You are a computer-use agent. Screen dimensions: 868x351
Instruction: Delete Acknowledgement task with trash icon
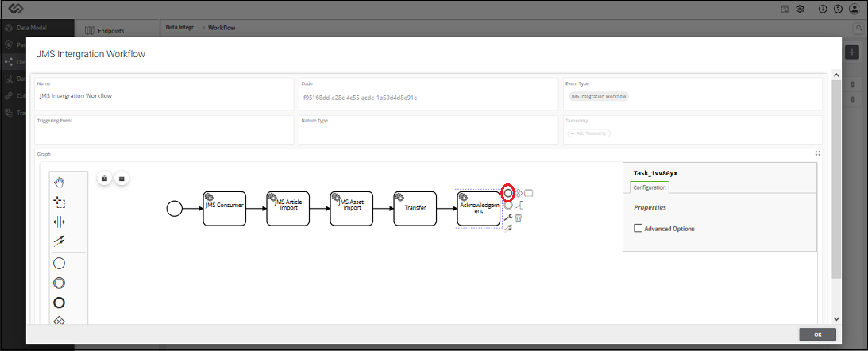(519, 218)
